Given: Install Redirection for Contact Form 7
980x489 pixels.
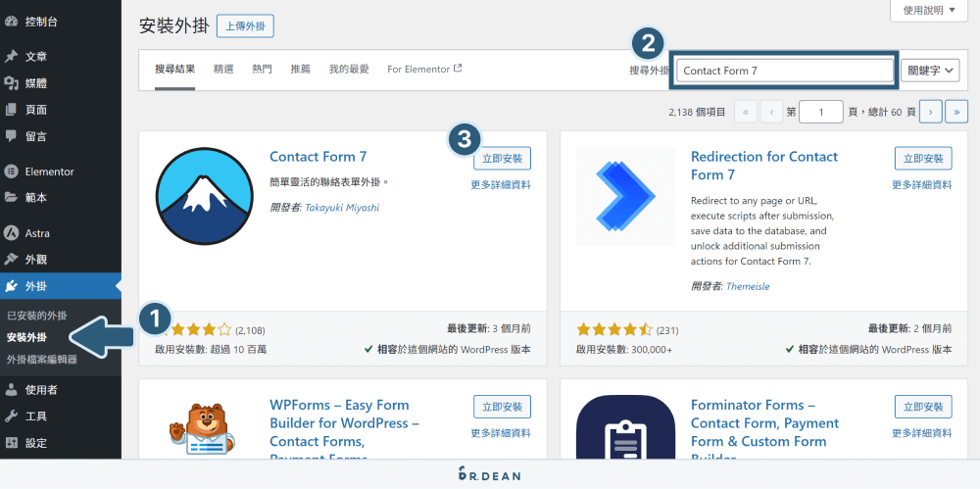Looking at the screenshot, I should (923, 158).
